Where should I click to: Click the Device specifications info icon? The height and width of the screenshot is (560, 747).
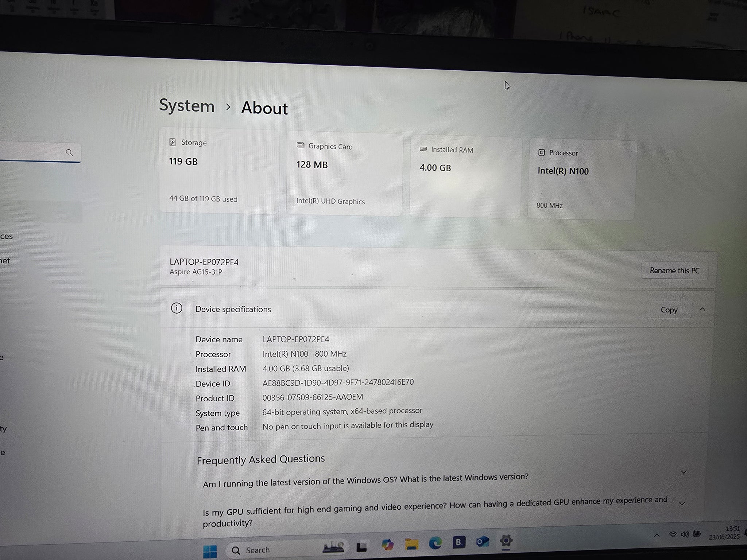click(x=177, y=308)
